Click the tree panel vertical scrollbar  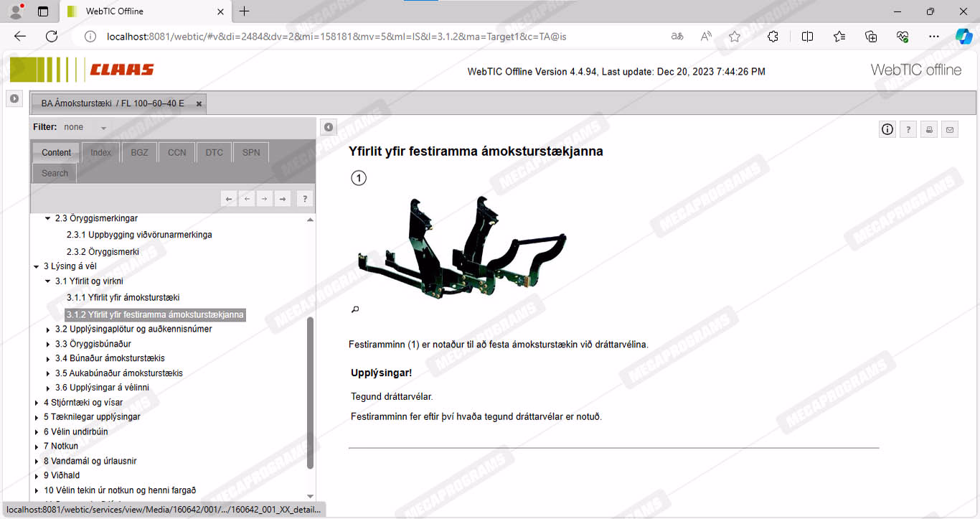pos(310,391)
